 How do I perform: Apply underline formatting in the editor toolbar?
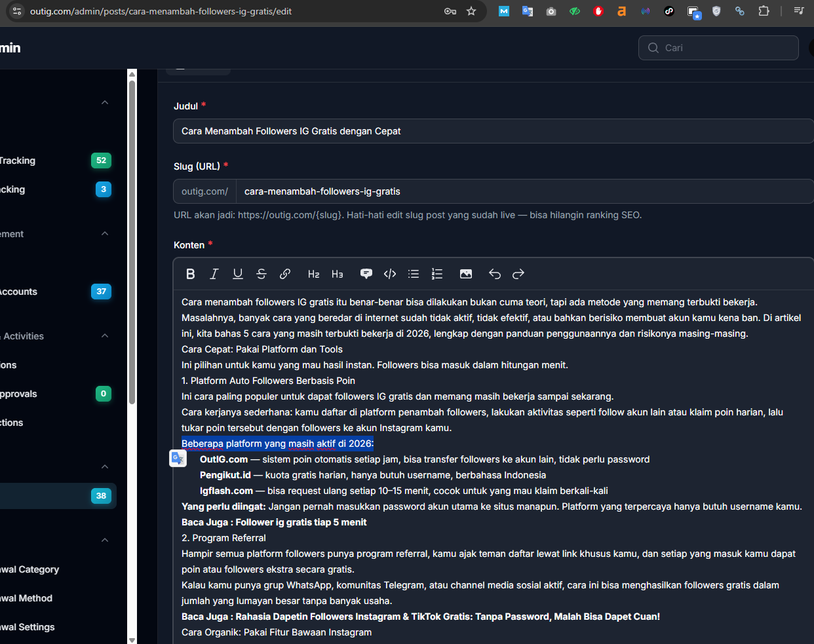(238, 274)
